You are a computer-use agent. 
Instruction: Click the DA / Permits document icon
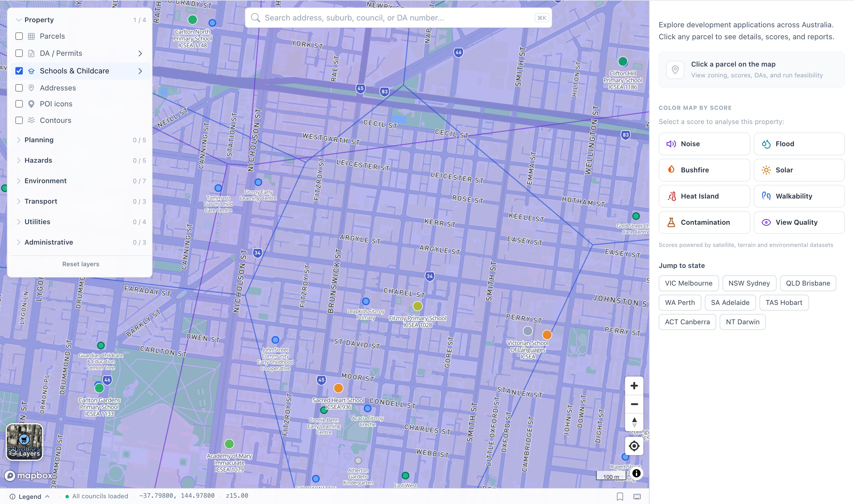coord(31,53)
